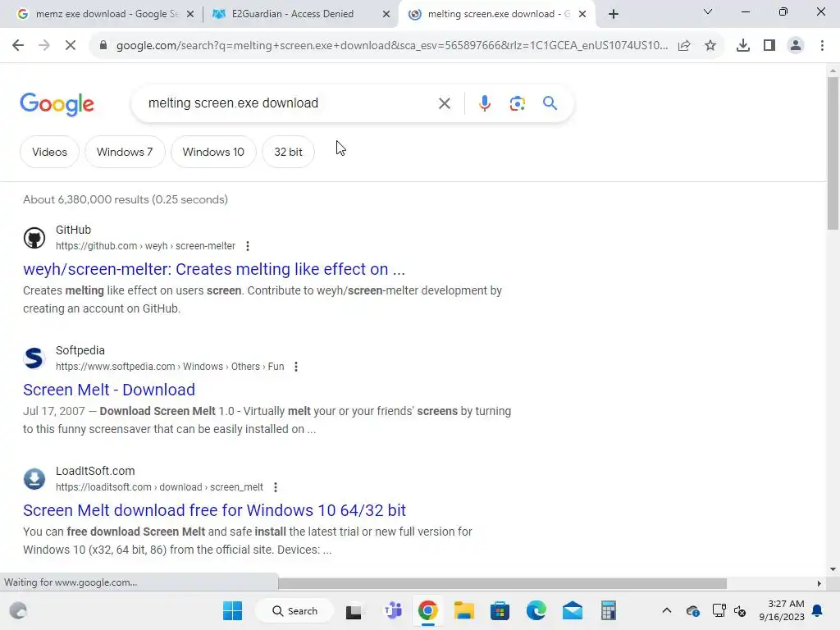Start voice search with microphone

tap(484, 103)
